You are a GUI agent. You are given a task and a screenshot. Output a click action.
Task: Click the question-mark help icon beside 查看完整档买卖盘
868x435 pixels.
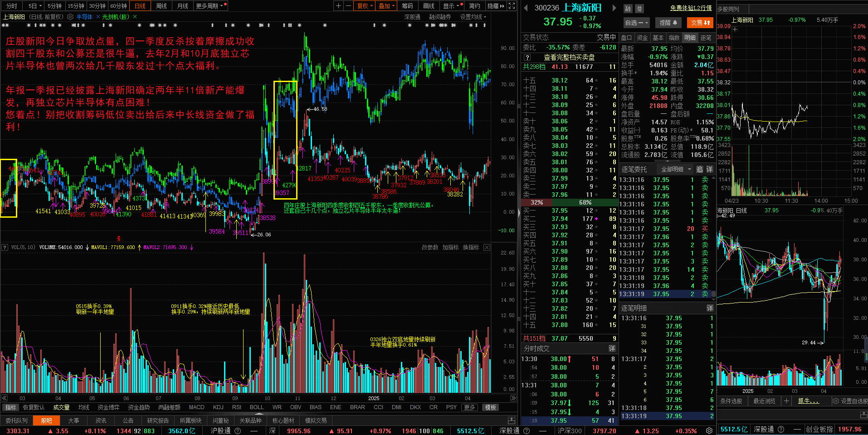coord(527,58)
